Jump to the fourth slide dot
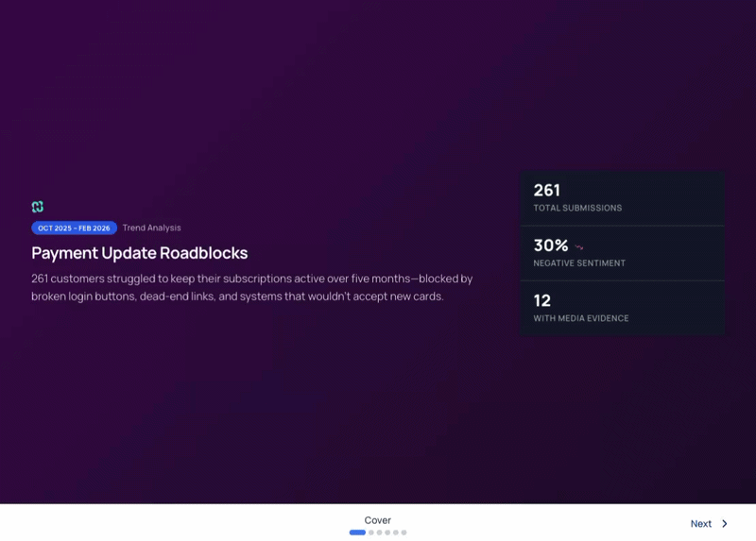This screenshot has height=541, width=756. pos(387,533)
